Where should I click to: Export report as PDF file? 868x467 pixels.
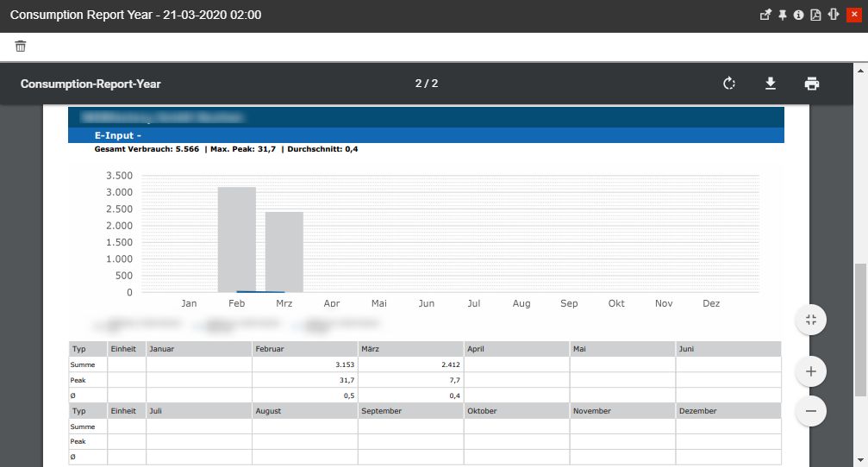[815, 16]
